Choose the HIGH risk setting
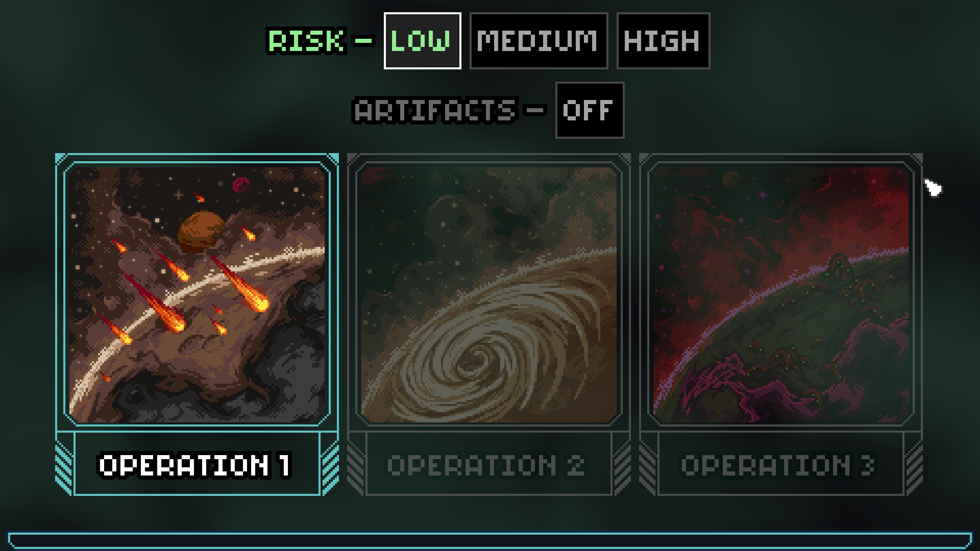 [663, 41]
